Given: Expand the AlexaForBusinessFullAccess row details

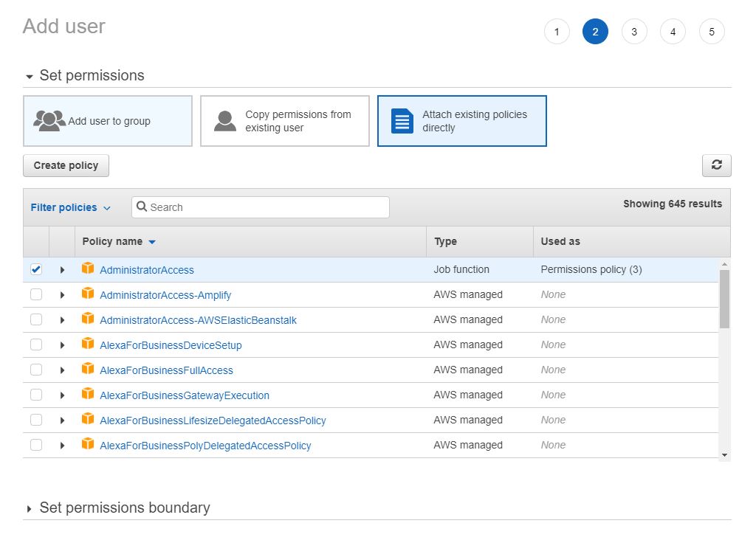Looking at the screenshot, I should point(62,370).
